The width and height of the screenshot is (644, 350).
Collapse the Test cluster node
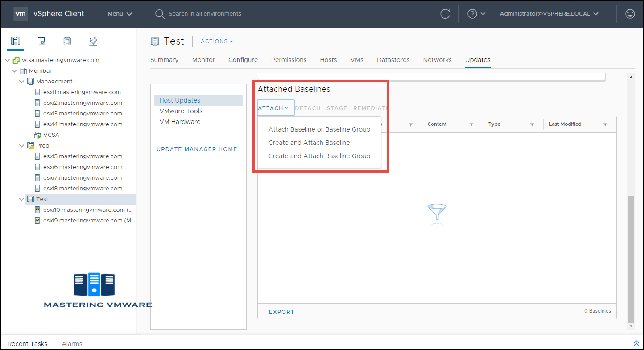[x=22, y=199]
